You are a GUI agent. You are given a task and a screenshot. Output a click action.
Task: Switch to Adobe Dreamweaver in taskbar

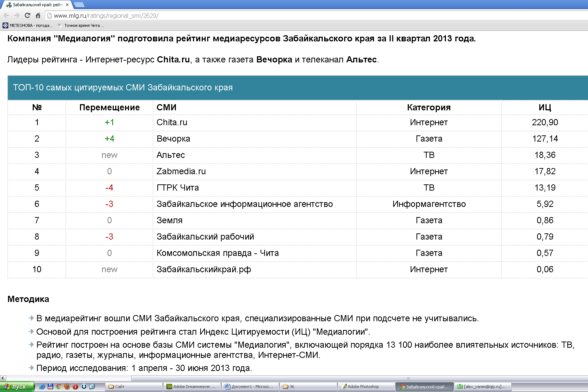coord(192,387)
